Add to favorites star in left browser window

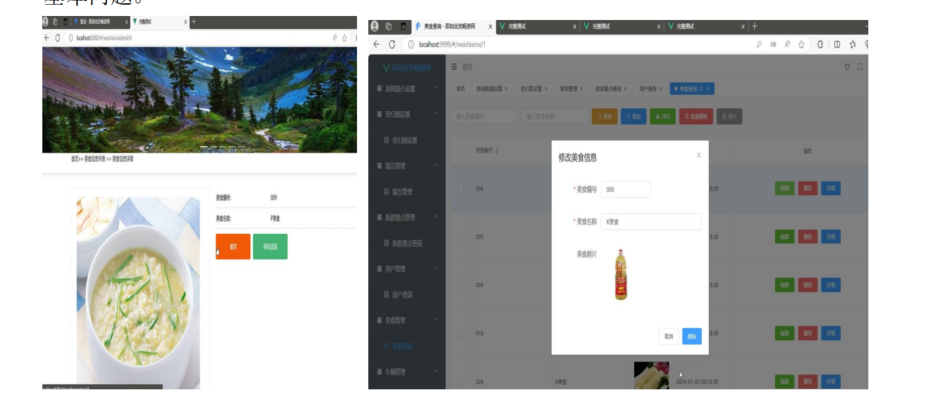tap(344, 38)
